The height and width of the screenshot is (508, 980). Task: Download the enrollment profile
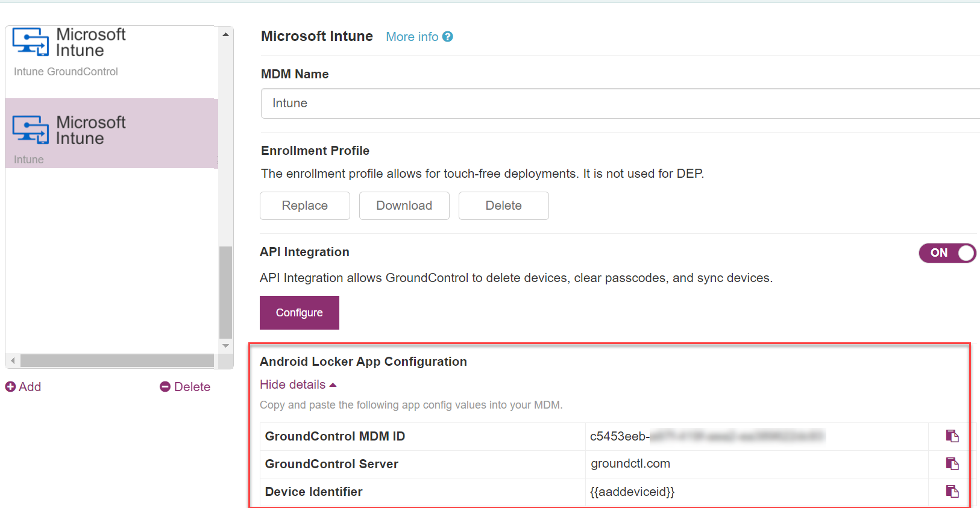click(x=404, y=205)
